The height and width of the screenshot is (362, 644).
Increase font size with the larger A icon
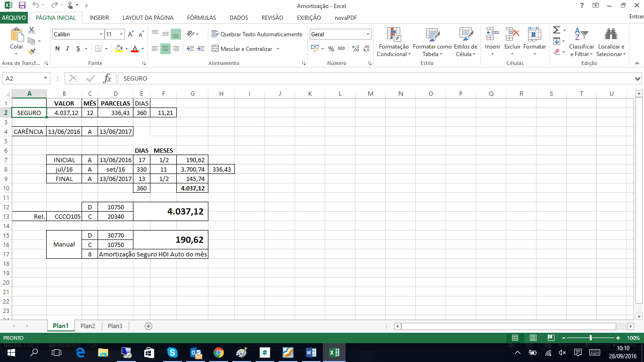click(x=131, y=34)
